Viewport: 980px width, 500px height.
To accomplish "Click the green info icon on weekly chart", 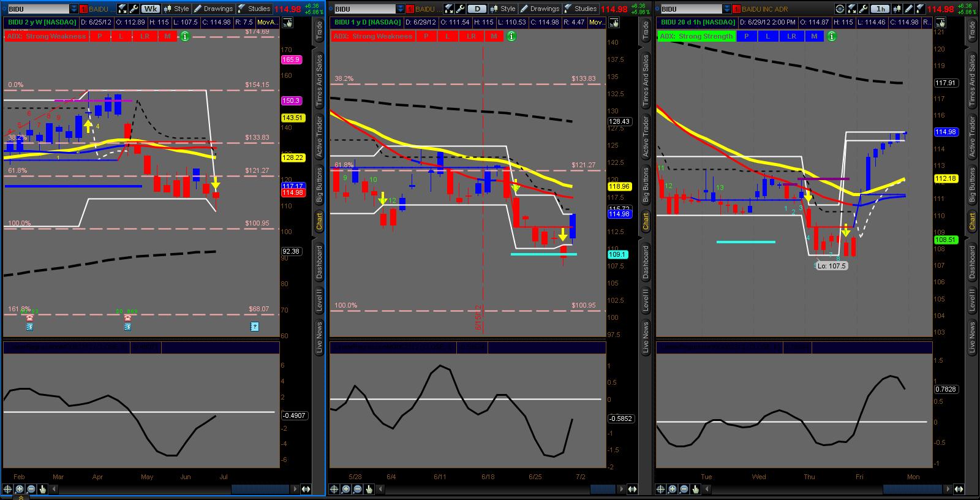I will (x=184, y=36).
